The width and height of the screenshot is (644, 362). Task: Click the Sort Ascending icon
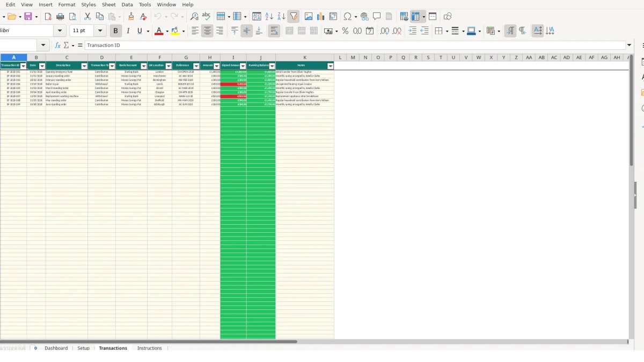(x=269, y=17)
